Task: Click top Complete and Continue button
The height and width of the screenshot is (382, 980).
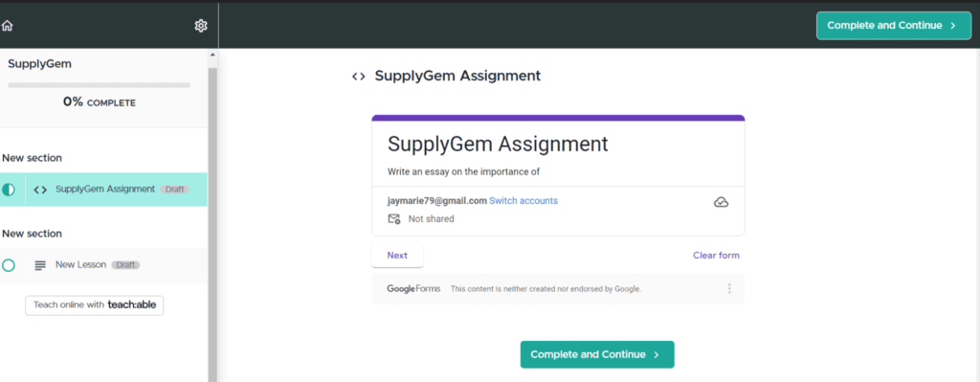Action: click(894, 26)
